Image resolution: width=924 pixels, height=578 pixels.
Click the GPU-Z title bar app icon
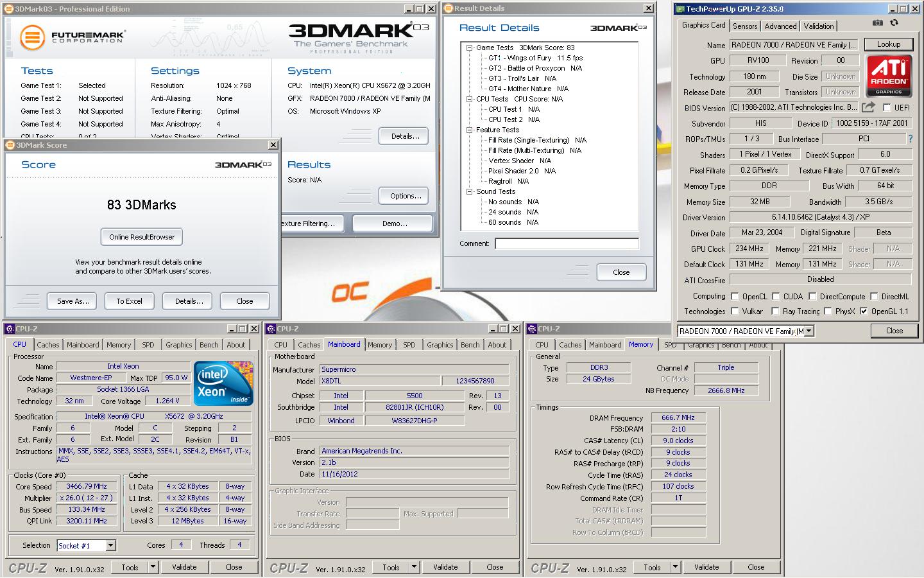[x=680, y=9]
